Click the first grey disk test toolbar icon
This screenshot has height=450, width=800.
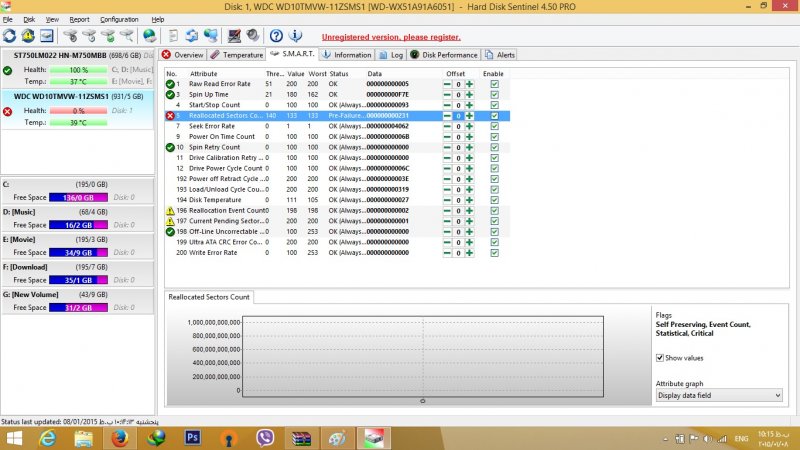[x=70, y=36]
